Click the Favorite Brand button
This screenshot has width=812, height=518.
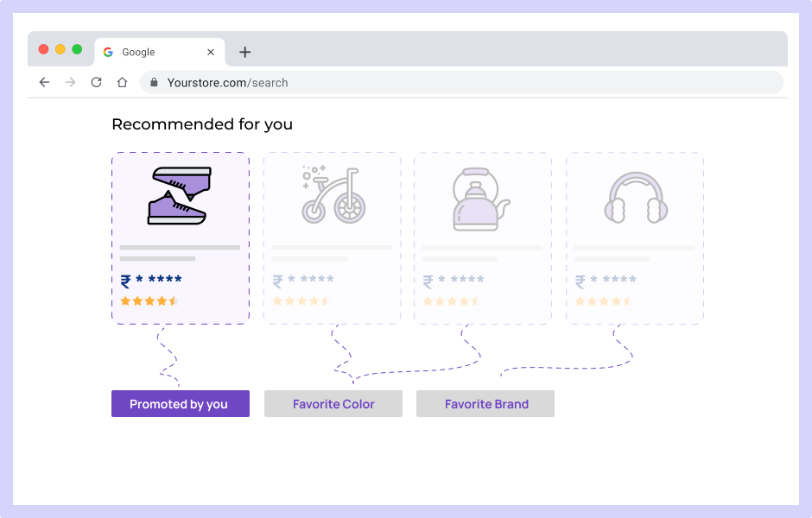point(485,404)
